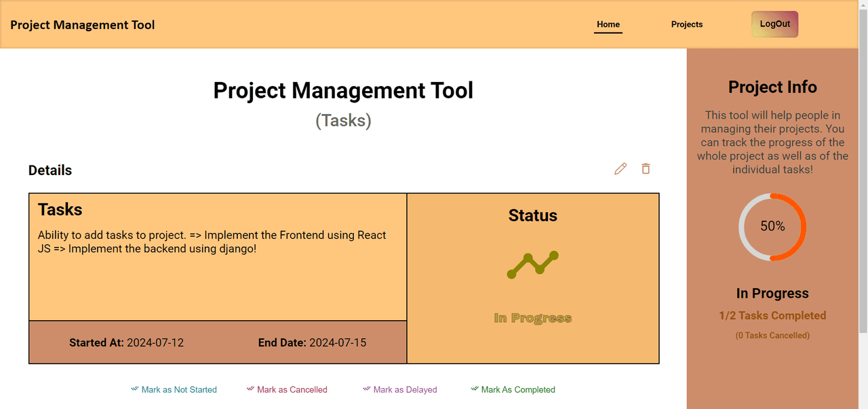Click the In Progress line-chart status icon
The height and width of the screenshot is (409, 868).
pos(532,265)
